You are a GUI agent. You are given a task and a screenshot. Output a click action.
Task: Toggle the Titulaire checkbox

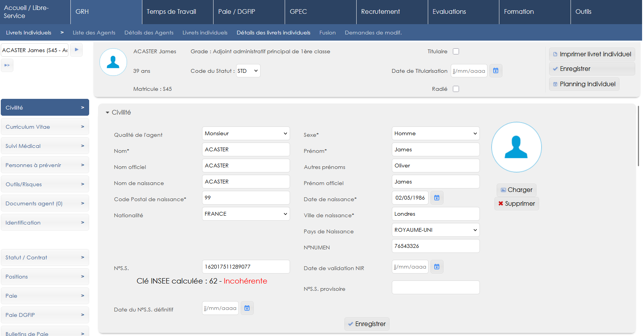(x=456, y=51)
